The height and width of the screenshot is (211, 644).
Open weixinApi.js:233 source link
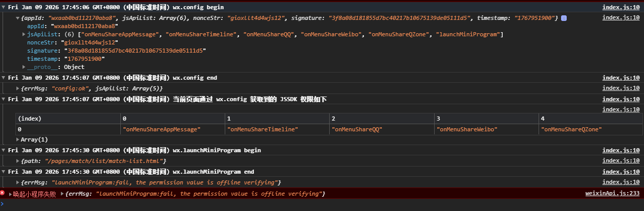click(x=612, y=194)
